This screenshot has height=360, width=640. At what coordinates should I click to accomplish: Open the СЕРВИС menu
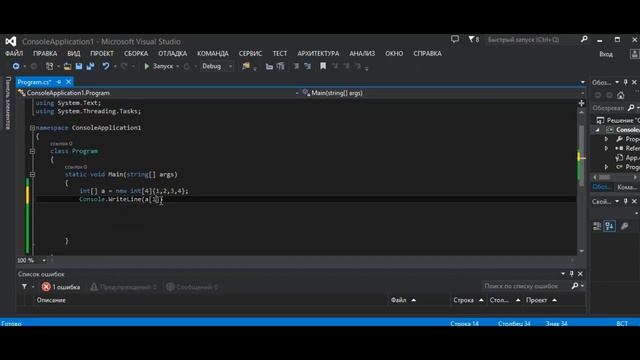pyautogui.click(x=250, y=53)
